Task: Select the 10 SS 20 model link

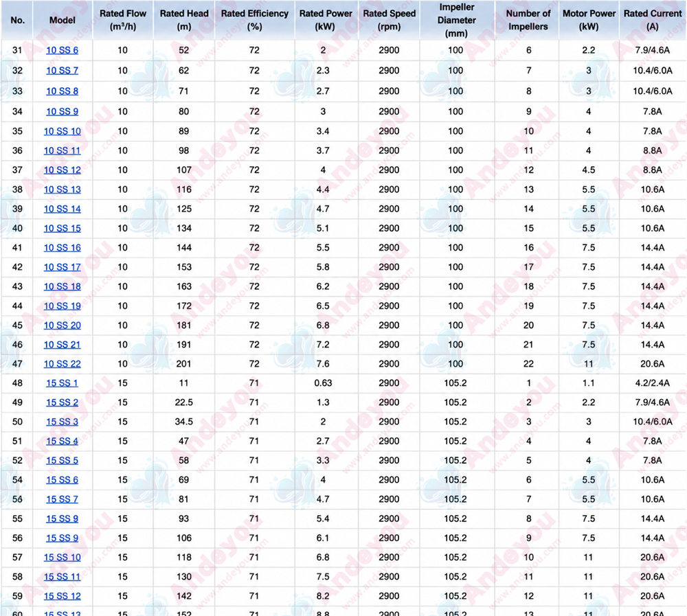Action: pos(63,326)
